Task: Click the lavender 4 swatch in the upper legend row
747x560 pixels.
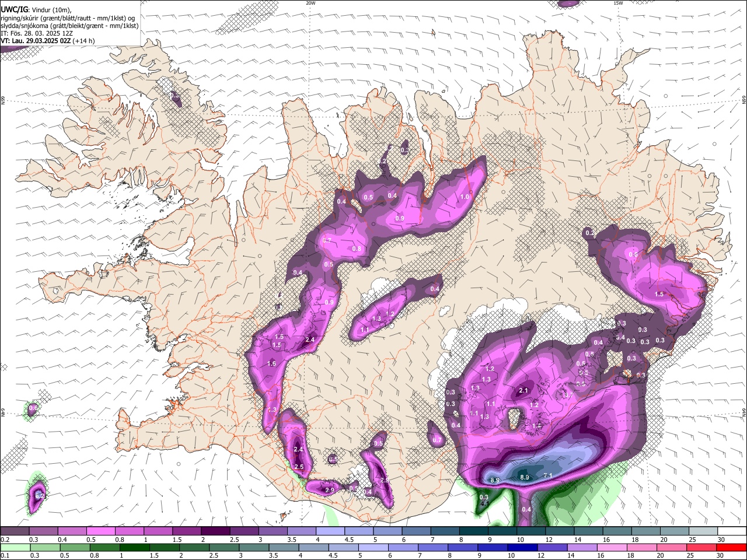Action: point(330,531)
